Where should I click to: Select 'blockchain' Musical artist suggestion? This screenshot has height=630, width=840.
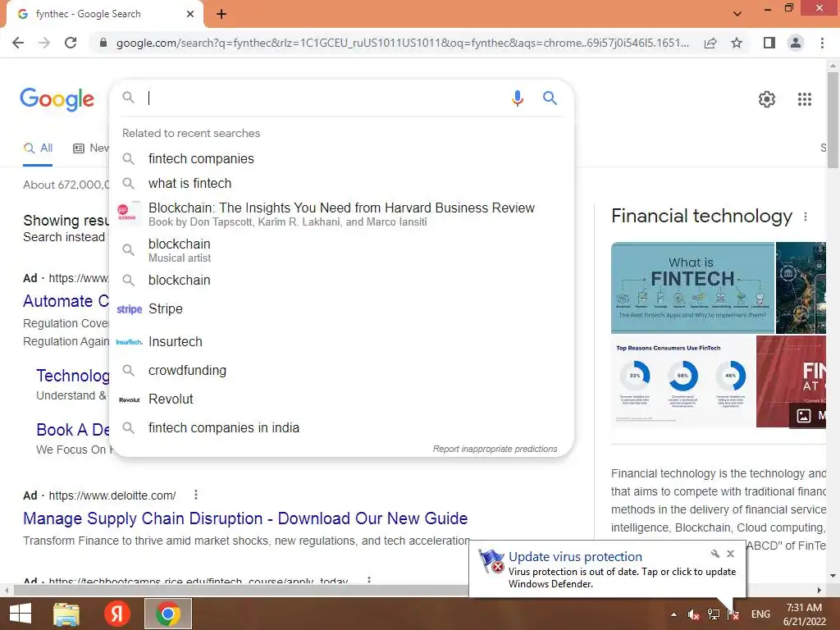point(341,250)
